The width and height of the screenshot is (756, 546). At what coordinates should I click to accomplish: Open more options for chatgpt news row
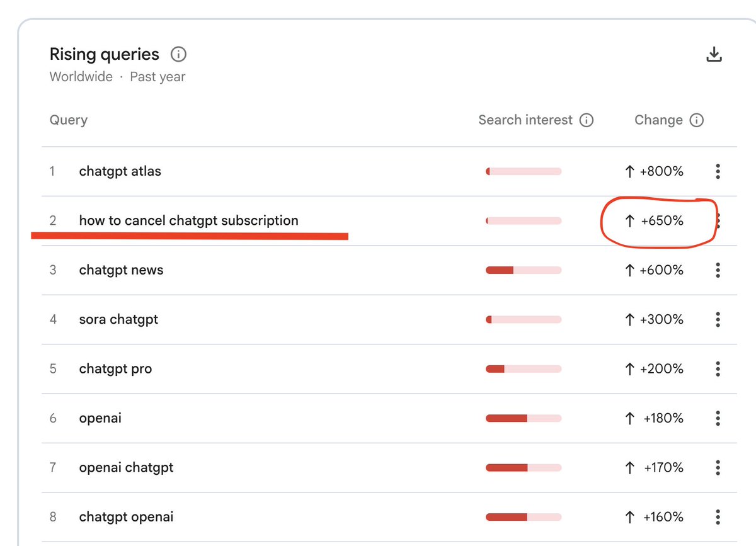coord(718,270)
